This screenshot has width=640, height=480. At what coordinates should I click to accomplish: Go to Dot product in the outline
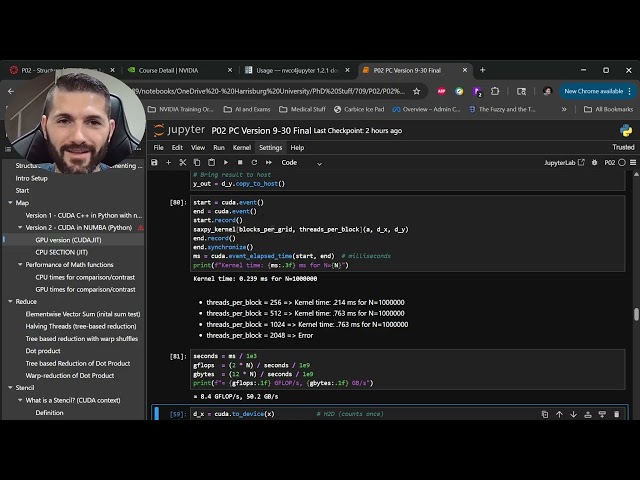43,351
